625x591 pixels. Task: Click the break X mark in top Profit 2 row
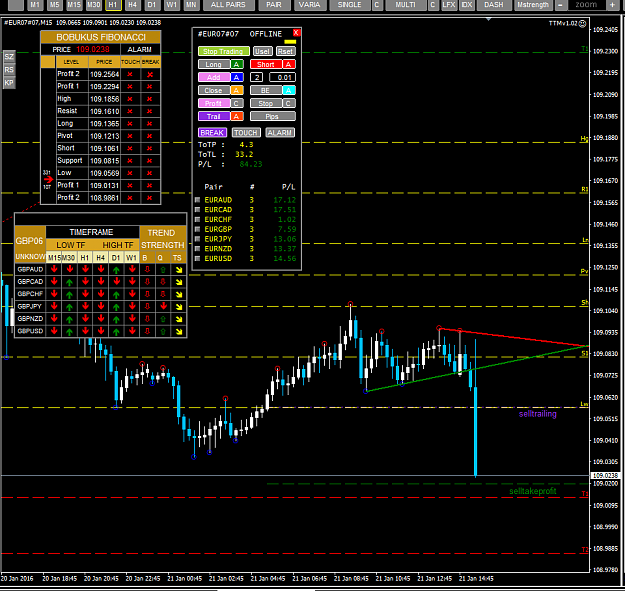[150, 74]
